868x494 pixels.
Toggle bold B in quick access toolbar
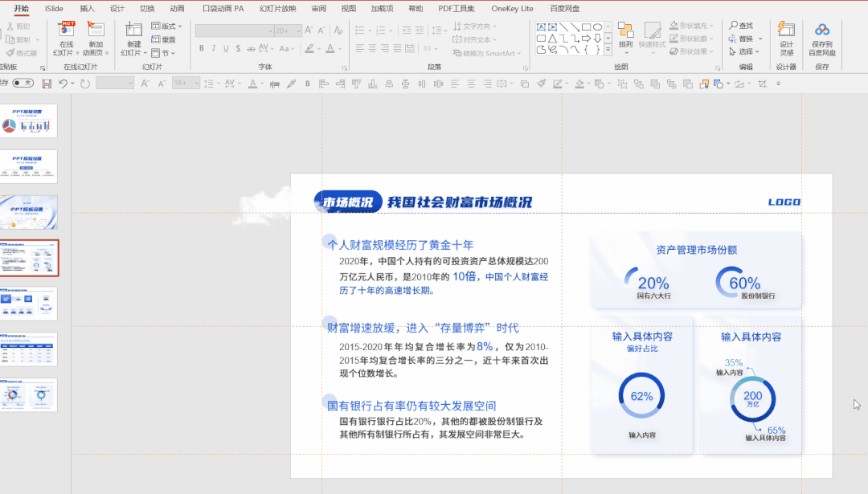click(307, 84)
